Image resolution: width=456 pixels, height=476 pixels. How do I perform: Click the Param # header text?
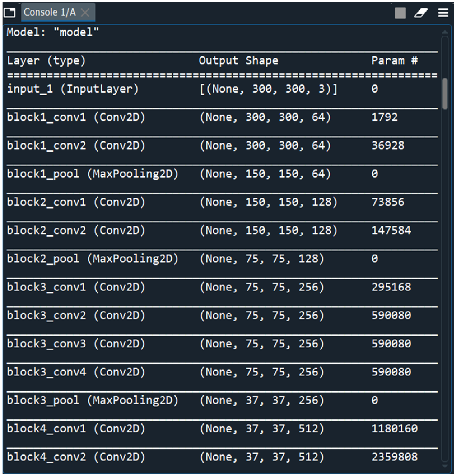(394, 61)
